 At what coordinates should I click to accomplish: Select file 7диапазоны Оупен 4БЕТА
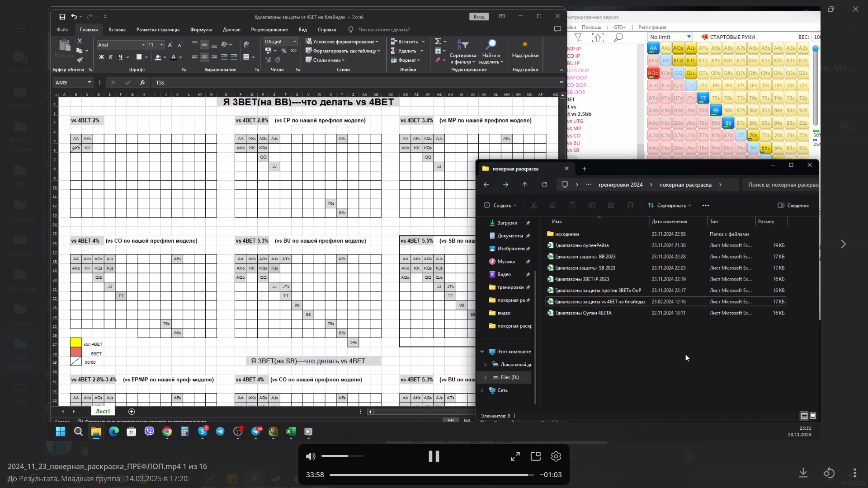point(583,313)
